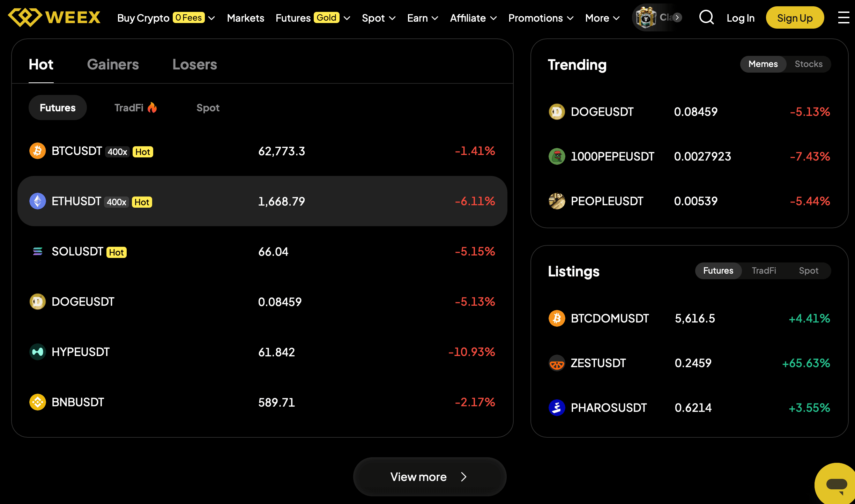
Task: Click the Trending panel heading
Action: pos(577,65)
